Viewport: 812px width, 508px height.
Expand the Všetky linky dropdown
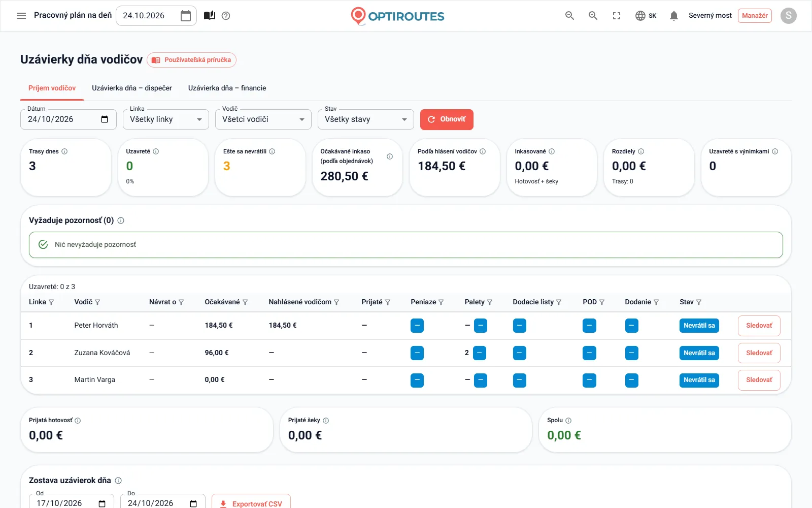[x=166, y=119]
